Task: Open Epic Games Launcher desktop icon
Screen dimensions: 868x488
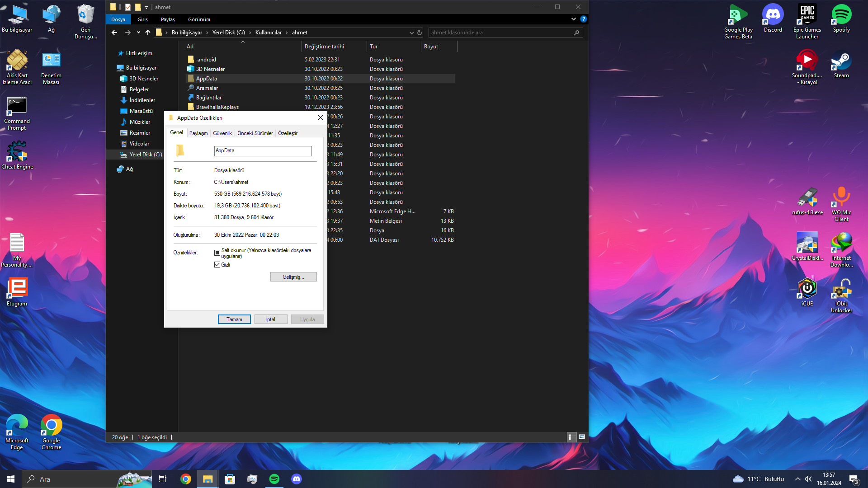Action: [x=807, y=21]
